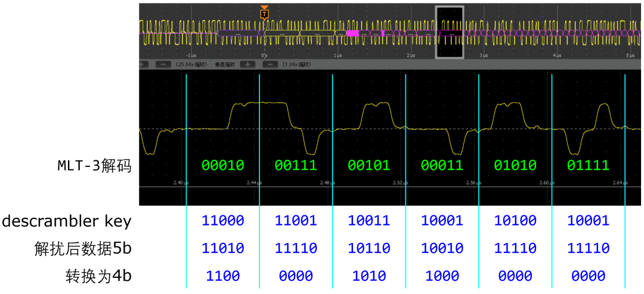
Task: Click vertical zoom minus button beside 1.00x
Action: pos(270,64)
